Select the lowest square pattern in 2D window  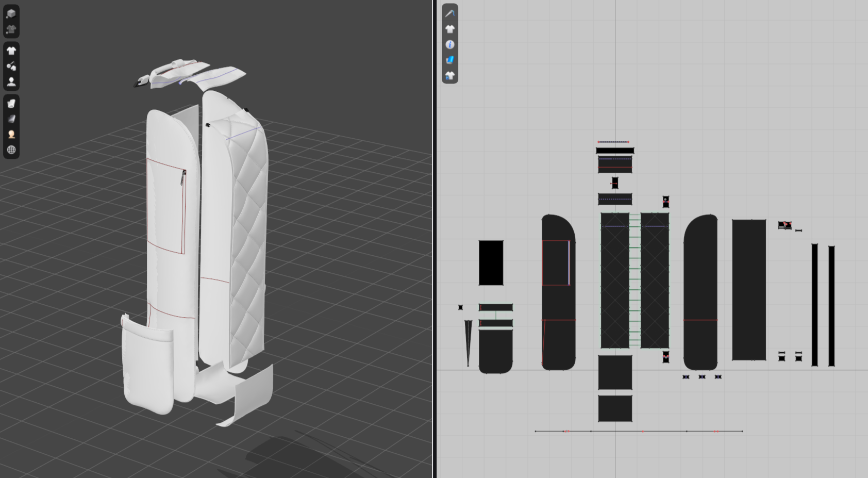[x=615, y=408]
